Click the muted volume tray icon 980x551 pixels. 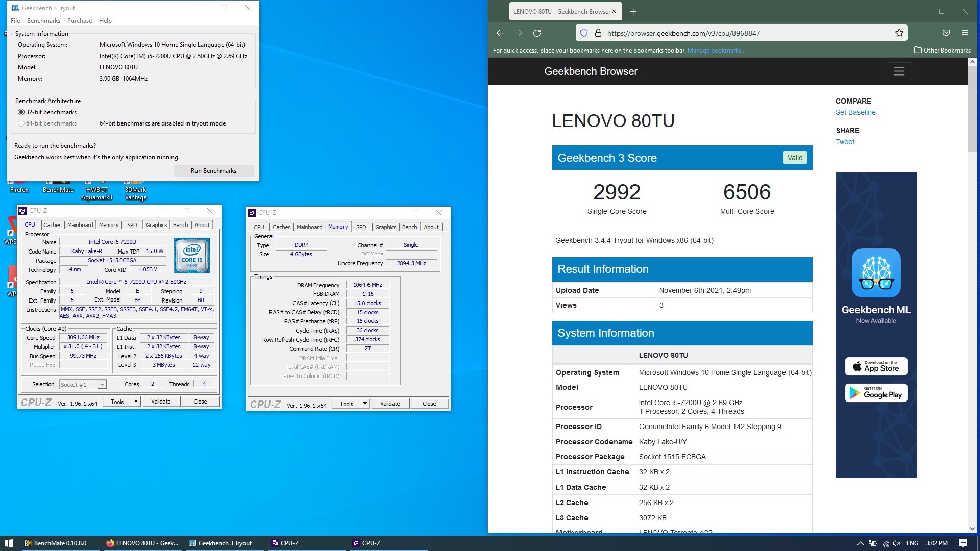[x=897, y=543]
